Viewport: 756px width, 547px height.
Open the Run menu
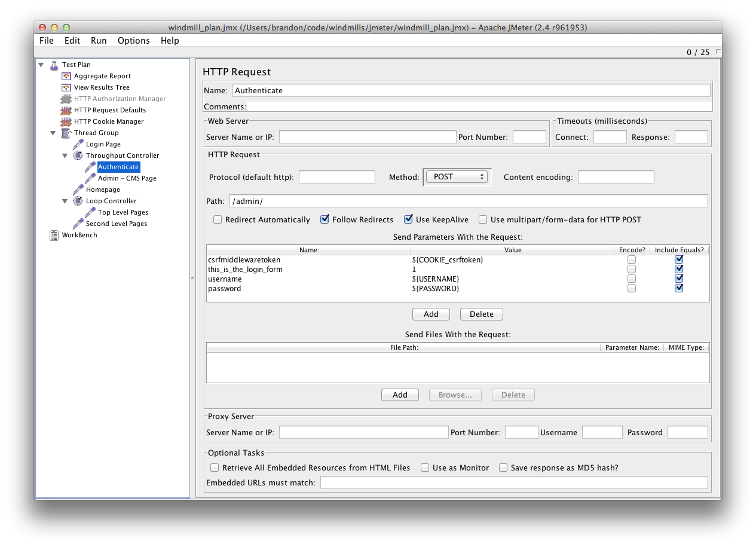point(99,41)
